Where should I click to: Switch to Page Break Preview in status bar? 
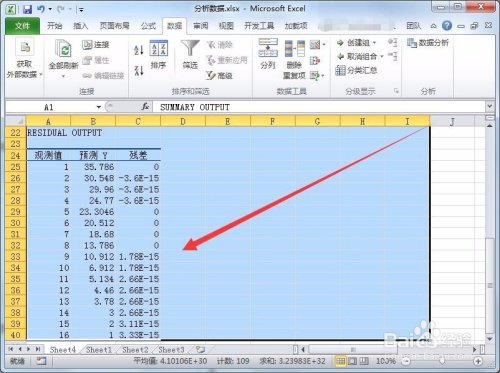364,361
